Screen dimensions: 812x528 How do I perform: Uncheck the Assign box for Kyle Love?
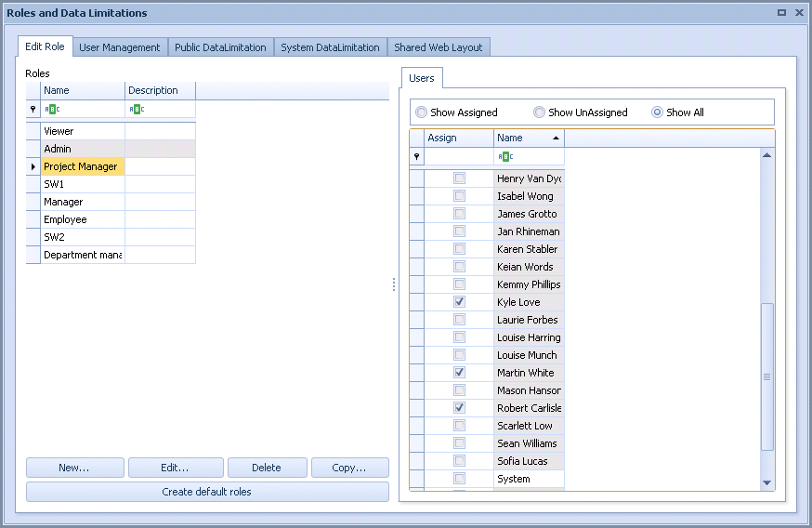[459, 302]
